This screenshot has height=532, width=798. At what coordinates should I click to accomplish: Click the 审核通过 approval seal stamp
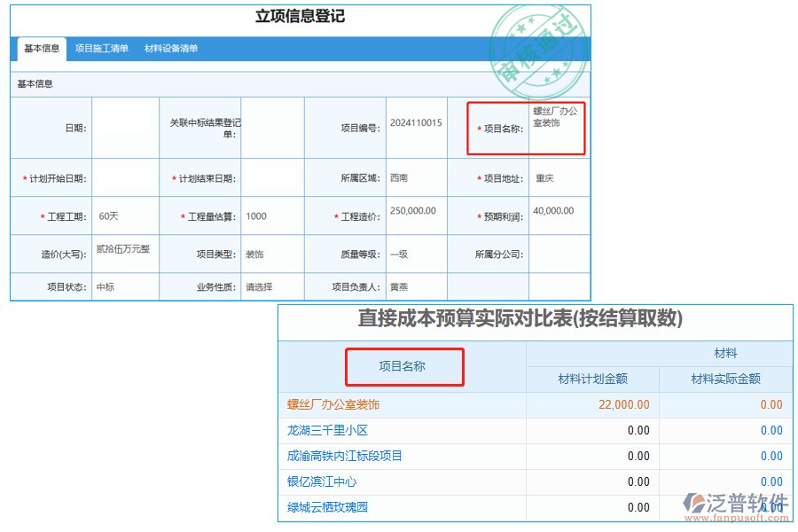coord(538,49)
